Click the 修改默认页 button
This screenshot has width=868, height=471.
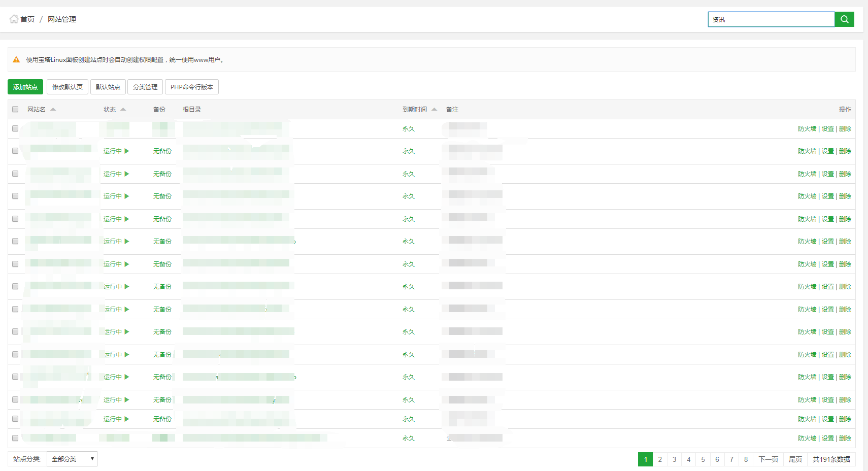pos(68,87)
